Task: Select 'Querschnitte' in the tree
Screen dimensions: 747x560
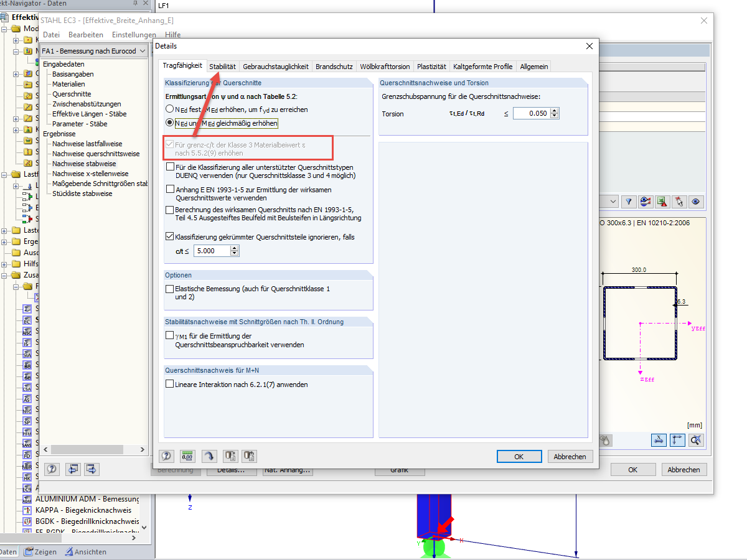Action: coord(72,94)
